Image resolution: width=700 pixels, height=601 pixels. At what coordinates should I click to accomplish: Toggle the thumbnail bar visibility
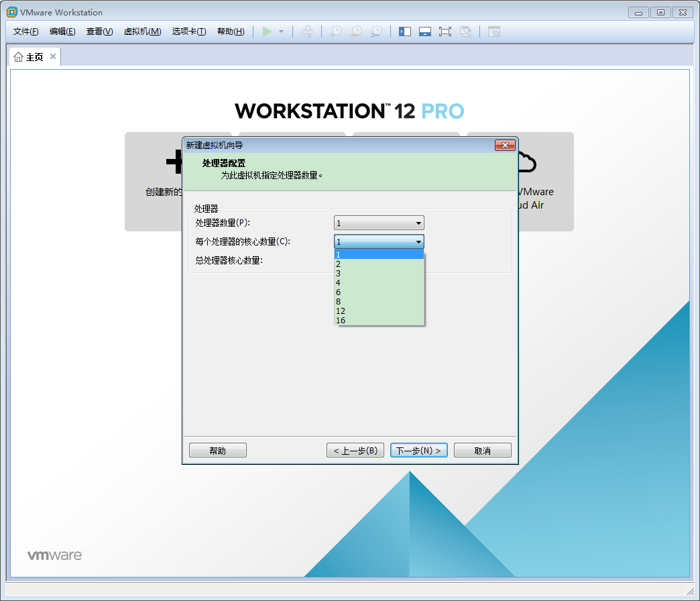click(425, 32)
